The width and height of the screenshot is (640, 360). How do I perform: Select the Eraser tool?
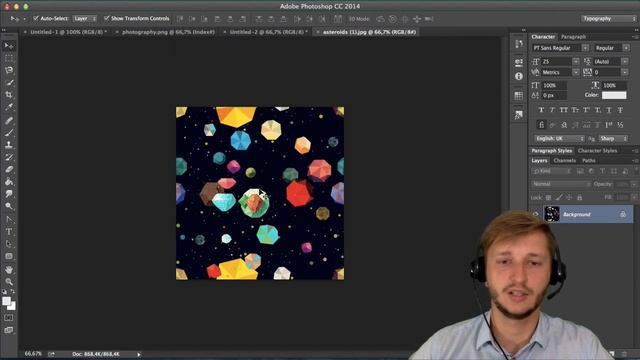pyautogui.click(x=9, y=169)
